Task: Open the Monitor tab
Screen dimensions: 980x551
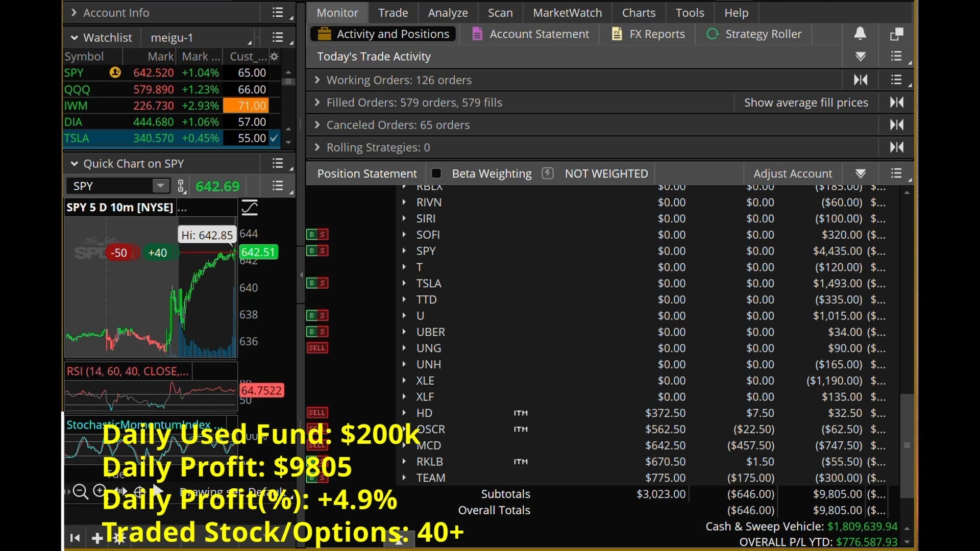Action: coord(337,13)
